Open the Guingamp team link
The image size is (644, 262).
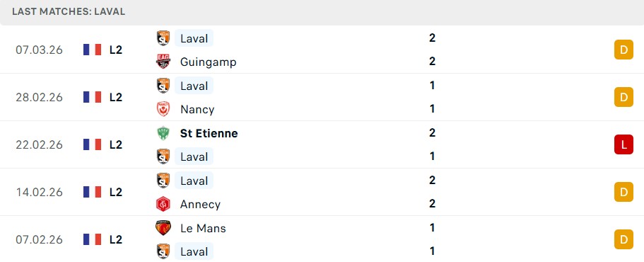209,62
